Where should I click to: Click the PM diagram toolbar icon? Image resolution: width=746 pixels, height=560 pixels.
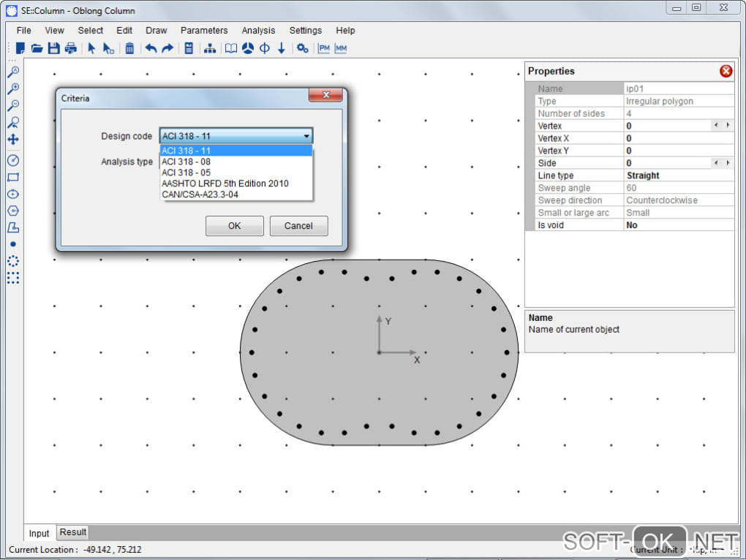[324, 48]
